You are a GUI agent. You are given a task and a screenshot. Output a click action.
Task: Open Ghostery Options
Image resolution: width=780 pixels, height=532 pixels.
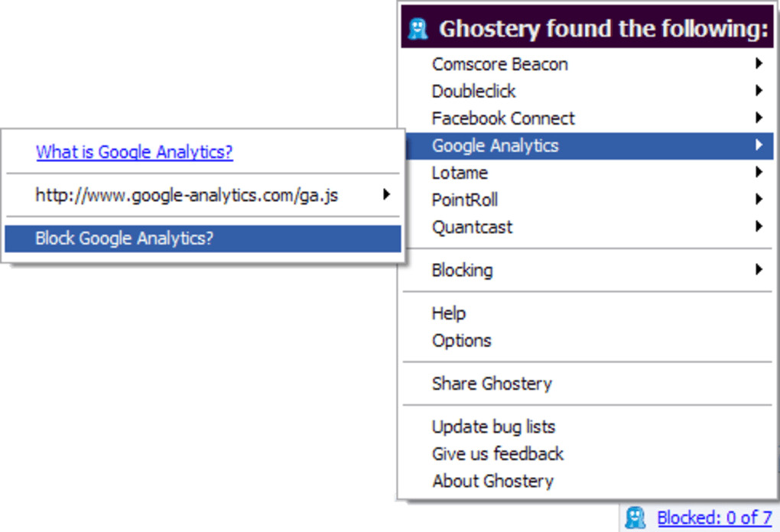pos(461,340)
